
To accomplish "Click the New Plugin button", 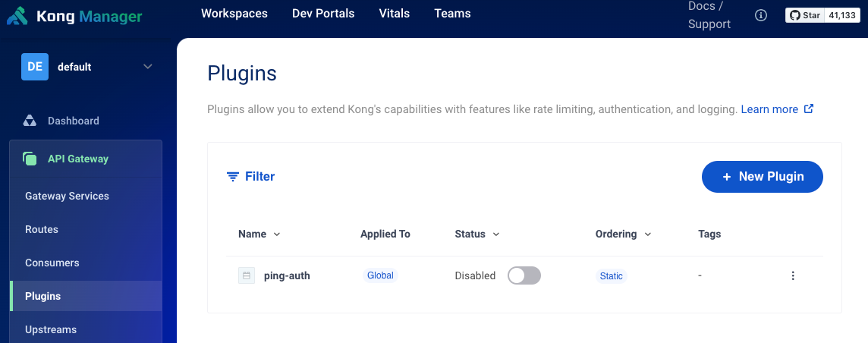I will pyautogui.click(x=762, y=176).
